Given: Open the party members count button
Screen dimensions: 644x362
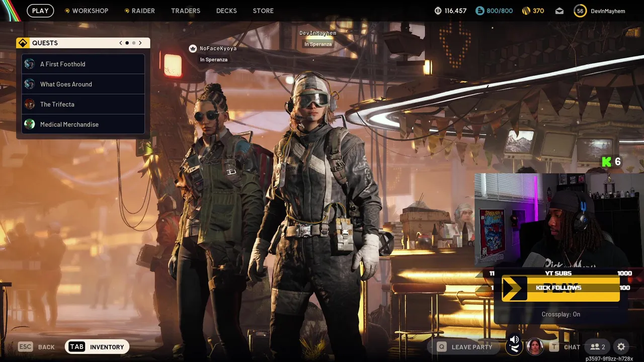Looking at the screenshot, I should pyautogui.click(x=598, y=346).
